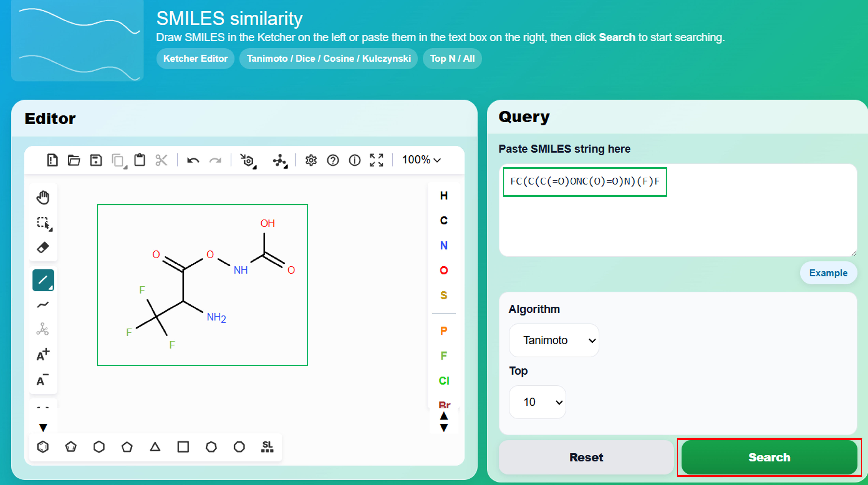
Task: Select the Chlorine atom button
Action: click(x=444, y=381)
